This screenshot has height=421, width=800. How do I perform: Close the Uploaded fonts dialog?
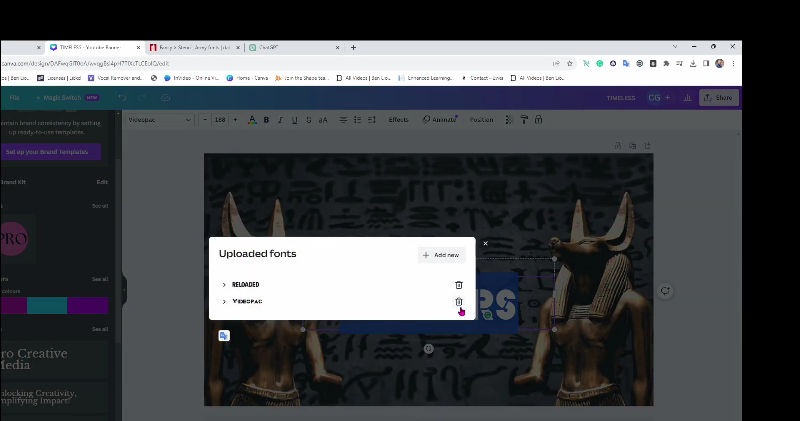(485, 243)
